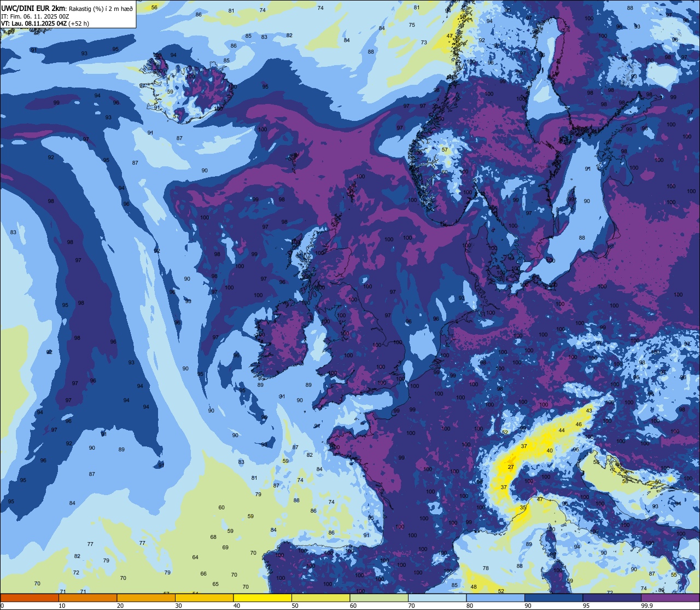This screenshot has height=610, width=700.
Task: Click the 50–60 percent pale yellow legend swatch
Action: pyautogui.click(x=320, y=597)
